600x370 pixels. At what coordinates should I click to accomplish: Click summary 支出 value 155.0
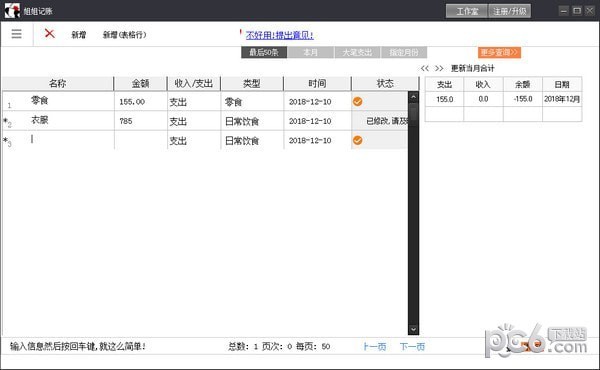pos(445,99)
